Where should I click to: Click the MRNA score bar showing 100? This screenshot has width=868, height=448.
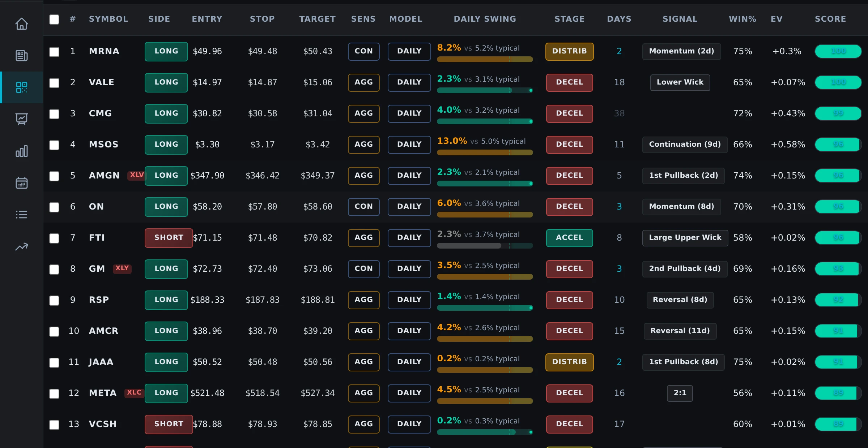[x=838, y=51]
